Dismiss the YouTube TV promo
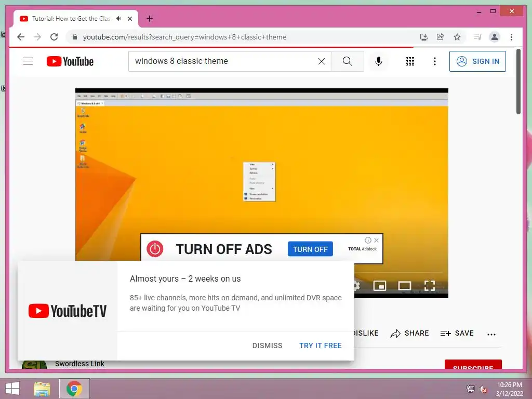 tap(268, 345)
